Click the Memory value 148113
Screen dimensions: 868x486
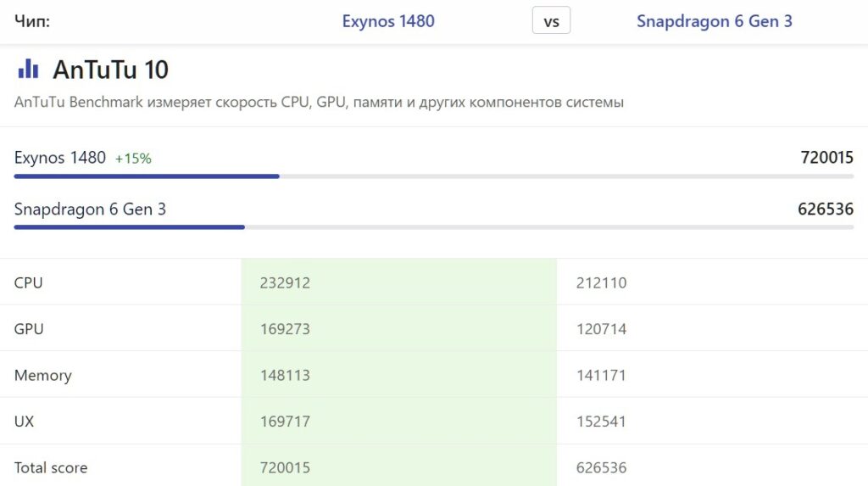click(x=285, y=375)
